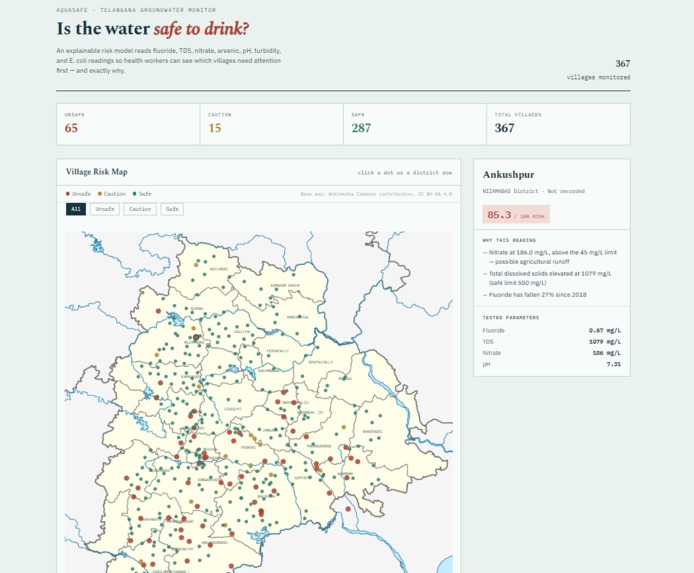Viewport: 694px width, 573px height.
Task: Open the Safe 287 summary card
Action: click(x=415, y=124)
